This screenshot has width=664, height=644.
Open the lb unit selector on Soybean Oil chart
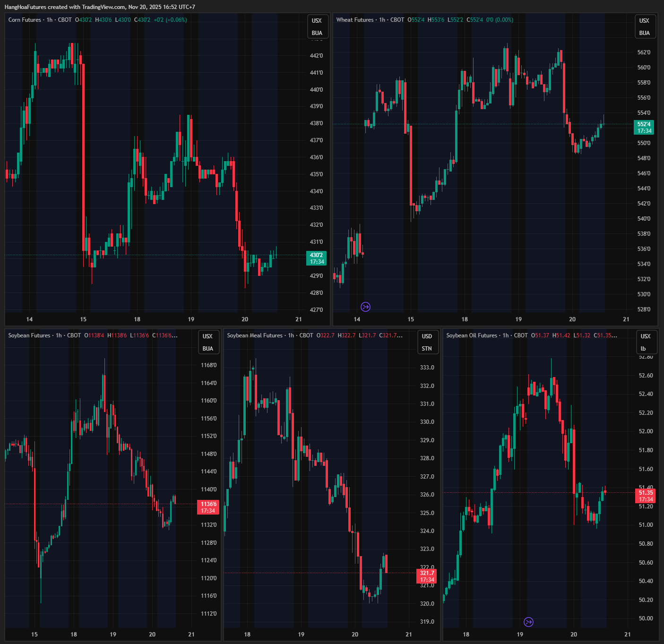[x=643, y=349]
